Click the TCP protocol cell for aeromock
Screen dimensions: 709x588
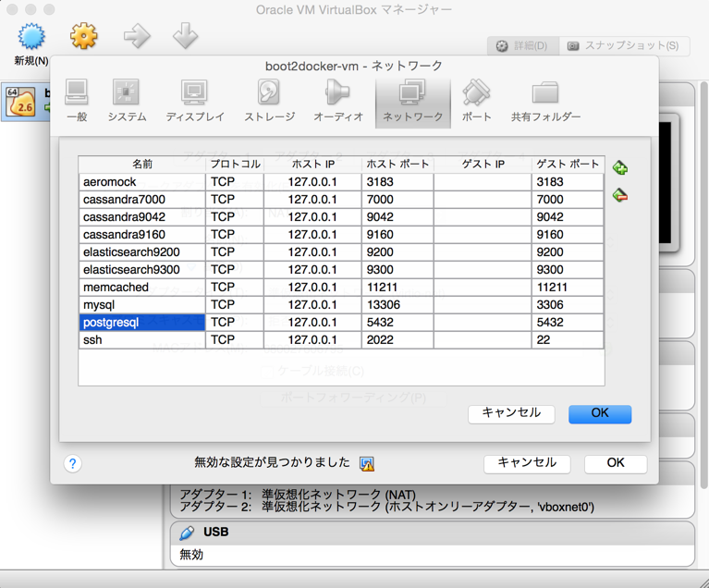tap(235, 182)
